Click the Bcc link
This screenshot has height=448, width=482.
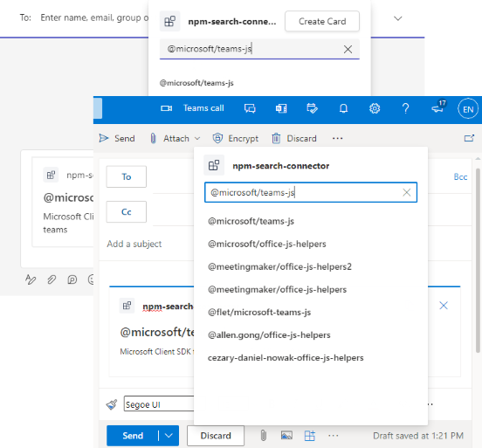point(460,176)
